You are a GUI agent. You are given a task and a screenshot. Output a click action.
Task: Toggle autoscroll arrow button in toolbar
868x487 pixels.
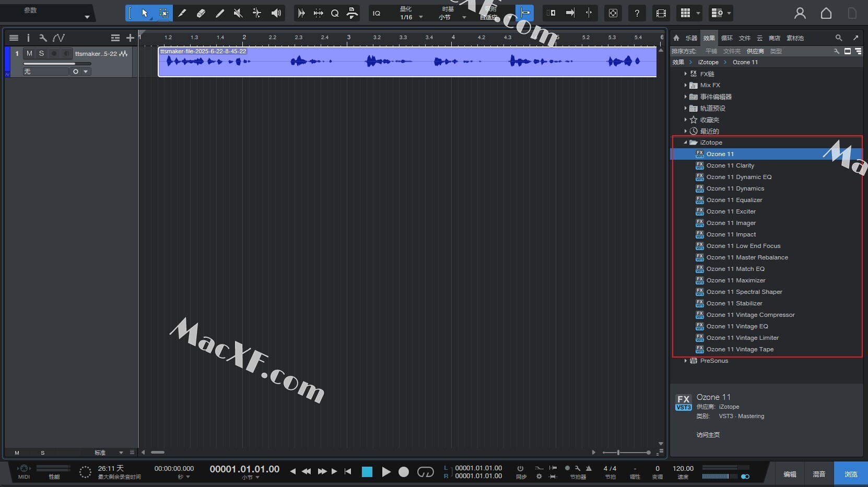point(570,13)
